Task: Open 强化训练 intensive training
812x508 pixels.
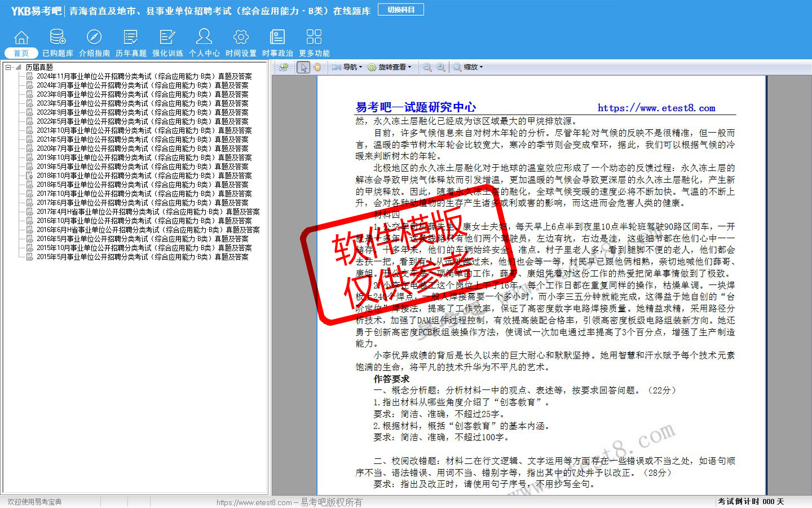Action: [x=167, y=43]
